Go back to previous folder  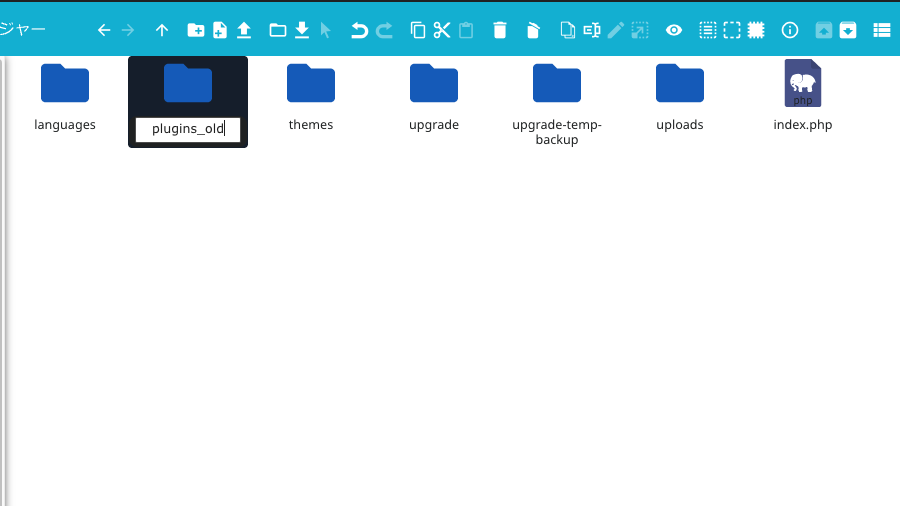click(x=104, y=30)
